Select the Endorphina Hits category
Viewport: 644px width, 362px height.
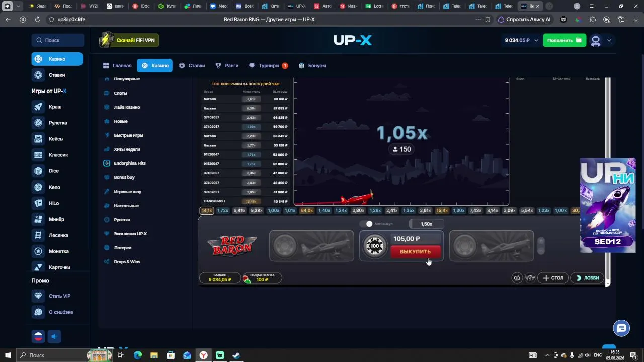pos(129,163)
